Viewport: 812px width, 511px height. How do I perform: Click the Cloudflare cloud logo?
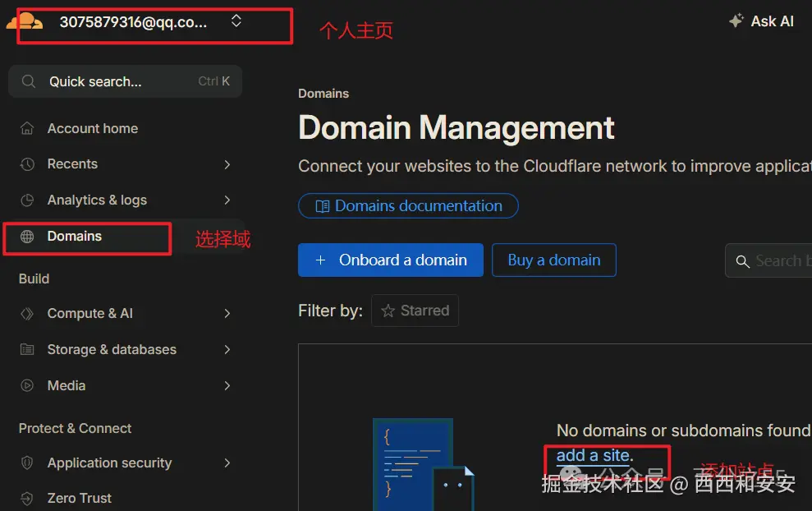pyautogui.click(x=25, y=21)
